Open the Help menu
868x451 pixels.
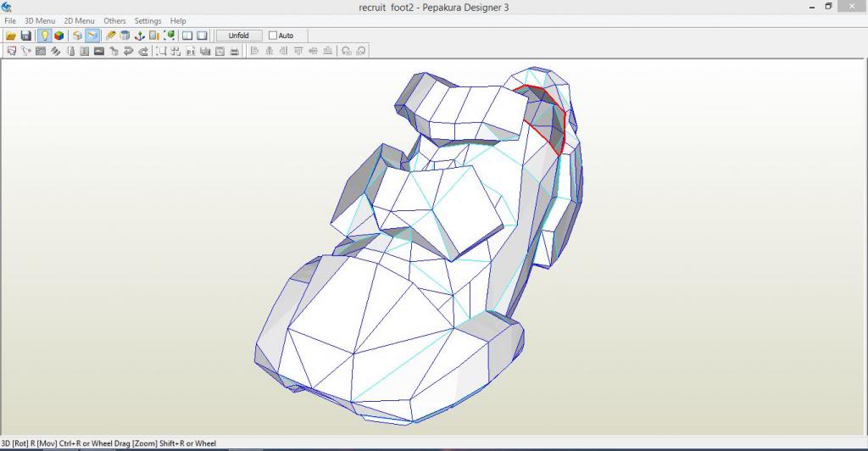(178, 20)
